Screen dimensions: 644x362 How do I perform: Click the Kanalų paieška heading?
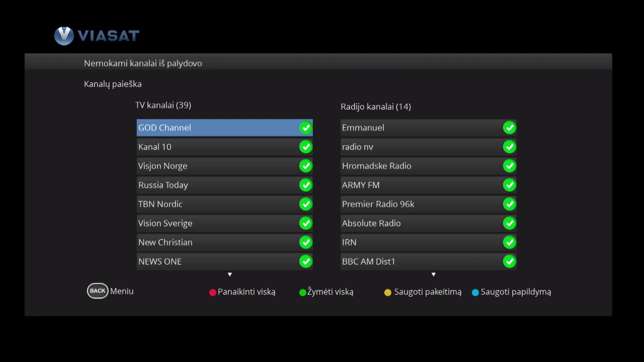pos(113,84)
